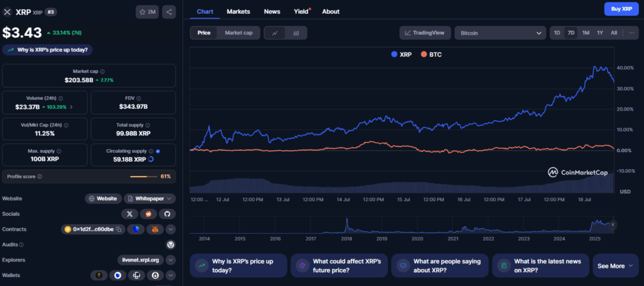The width and height of the screenshot is (644, 286).
Task: Open the padlock wallet icon
Action: pos(156,275)
